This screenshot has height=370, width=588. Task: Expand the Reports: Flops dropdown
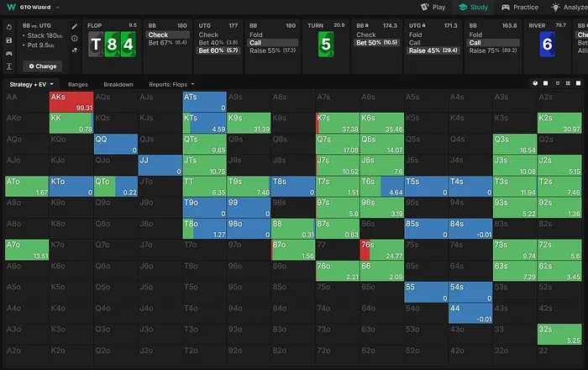click(171, 85)
